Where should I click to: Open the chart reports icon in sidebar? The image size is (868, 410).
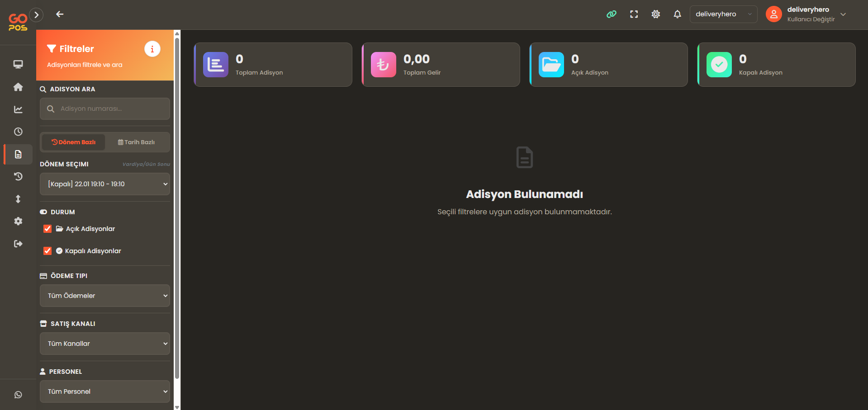[18, 109]
